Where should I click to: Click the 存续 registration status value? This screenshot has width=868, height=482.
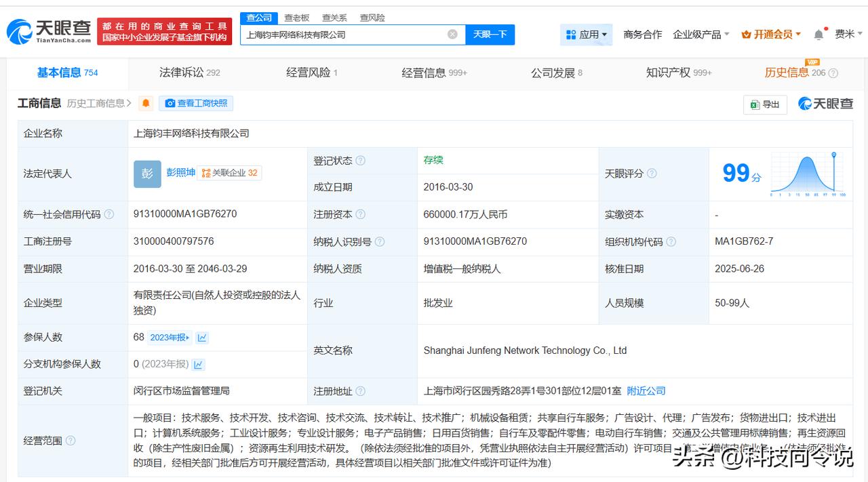433,160
